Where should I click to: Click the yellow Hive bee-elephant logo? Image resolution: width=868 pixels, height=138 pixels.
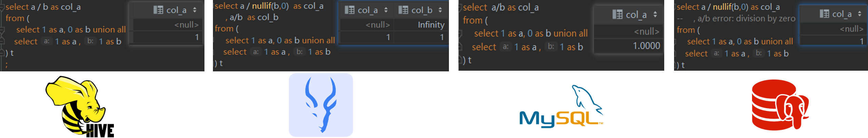click(x=80, y=106)
